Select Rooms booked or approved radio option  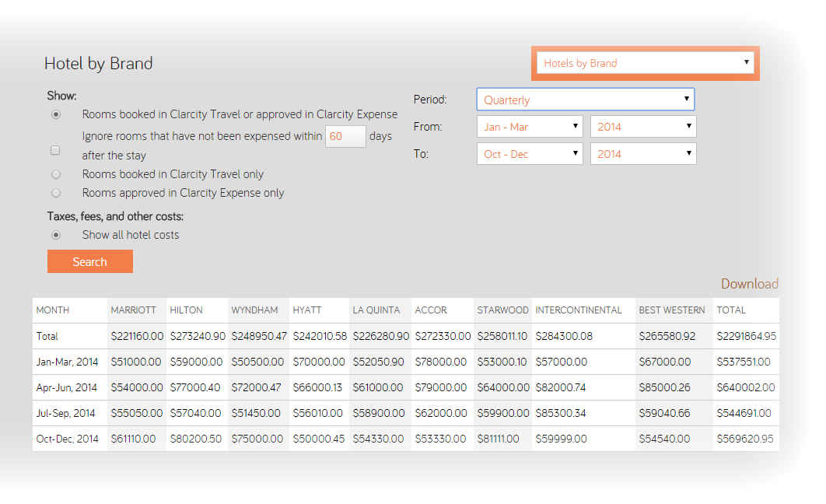[x=56, y=114]
